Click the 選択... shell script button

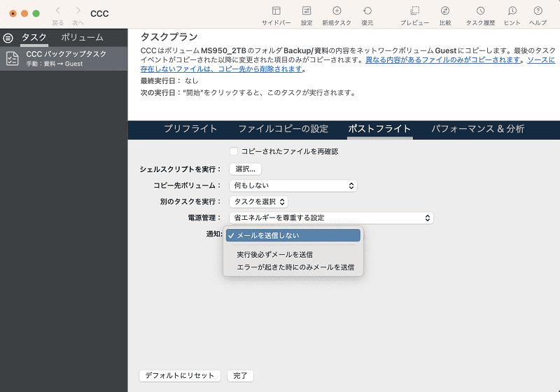pyautogui.click(x=246, y=169)
